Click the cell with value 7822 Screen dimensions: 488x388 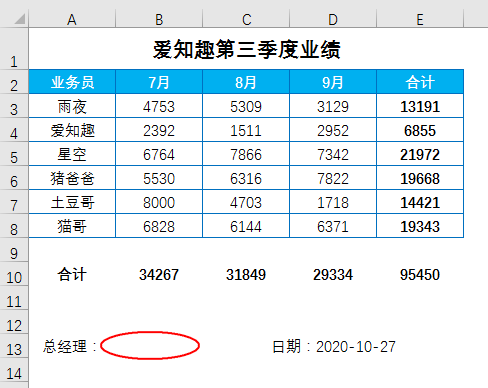[333, 178]
